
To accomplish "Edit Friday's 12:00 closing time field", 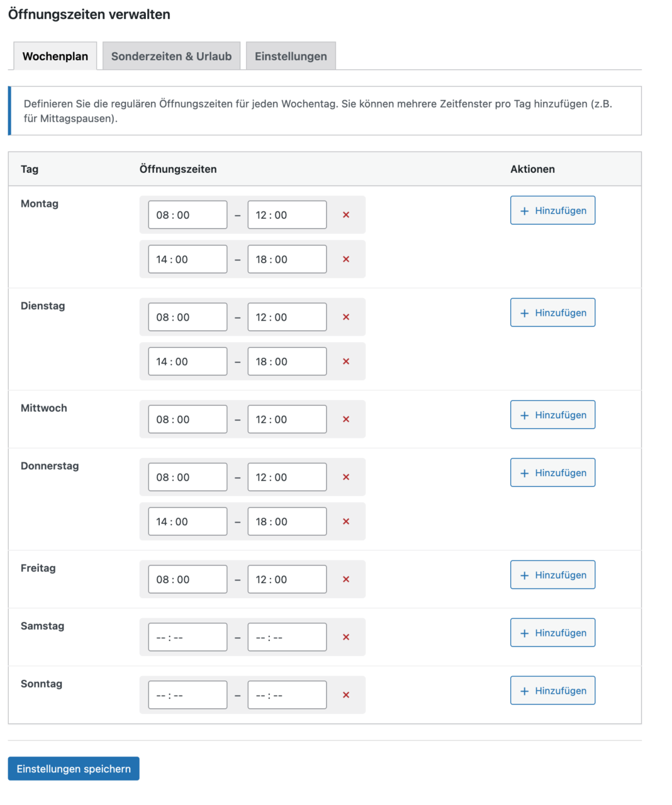I will tap(287, 579).
